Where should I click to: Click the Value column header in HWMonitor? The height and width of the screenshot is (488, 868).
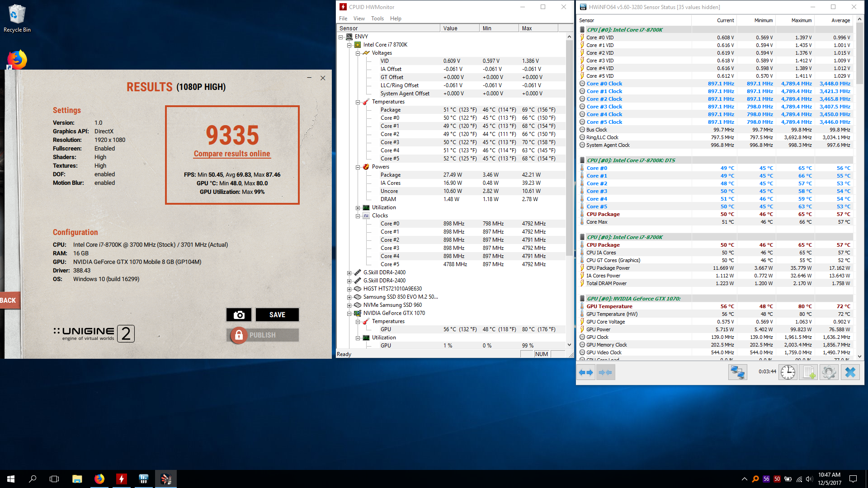click(x=459, y=28)
